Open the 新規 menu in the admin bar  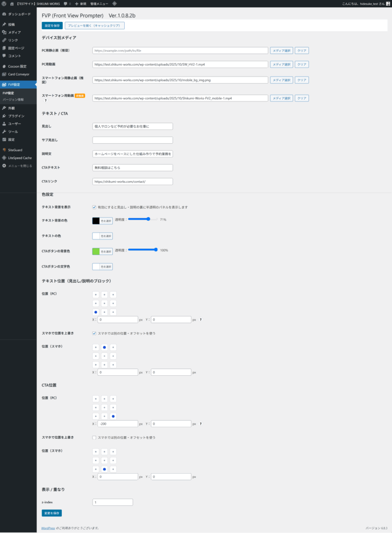point(81,3)
